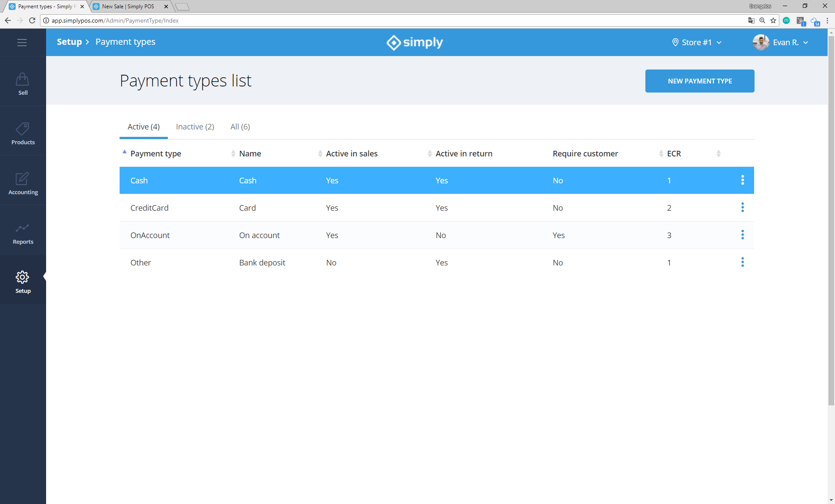Image resolution: width=835 pixels, height=504 pixels.
Task: Expand the Evan R. user menu
Action: tap(785, 42)
